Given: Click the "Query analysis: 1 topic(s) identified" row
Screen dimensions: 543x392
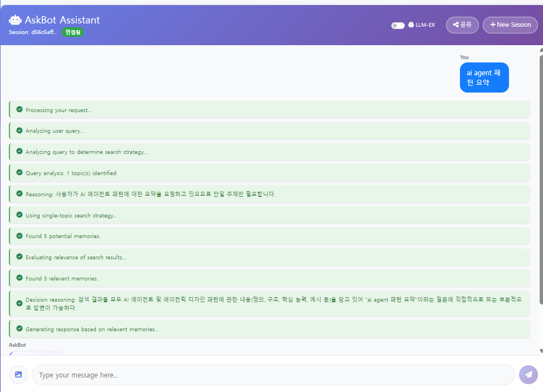Looking at the screenshot, I should 269,173.
